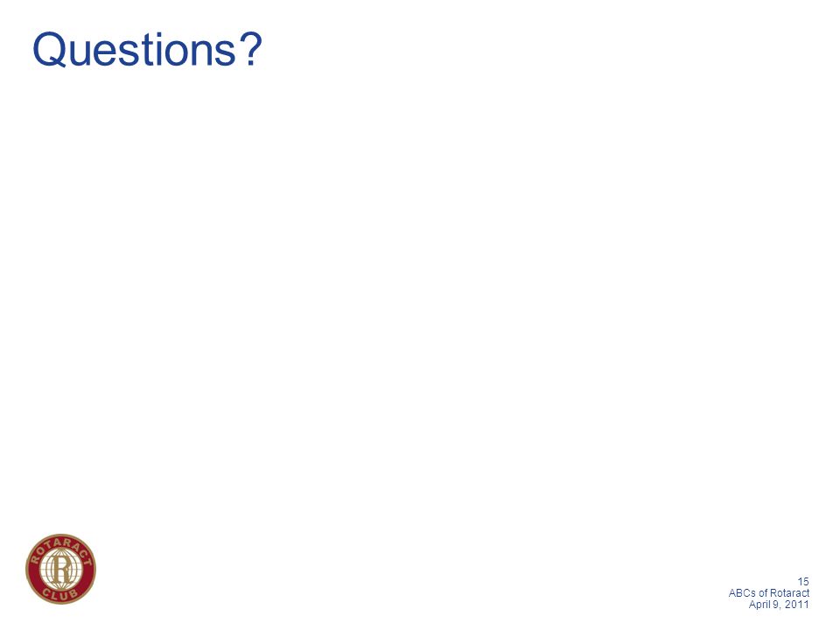Screen dimensions: 840x630
Task: Click the Questions? slide title
Action: [147, 49]
